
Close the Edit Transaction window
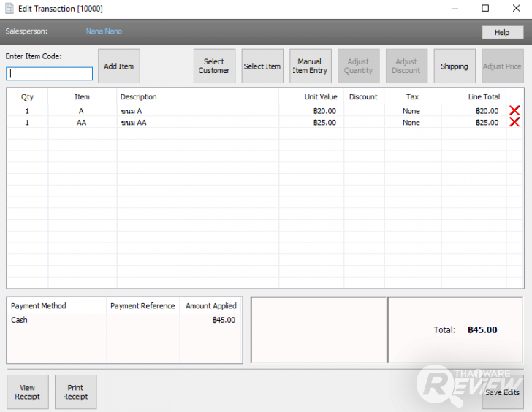click(x=516, y=8)
